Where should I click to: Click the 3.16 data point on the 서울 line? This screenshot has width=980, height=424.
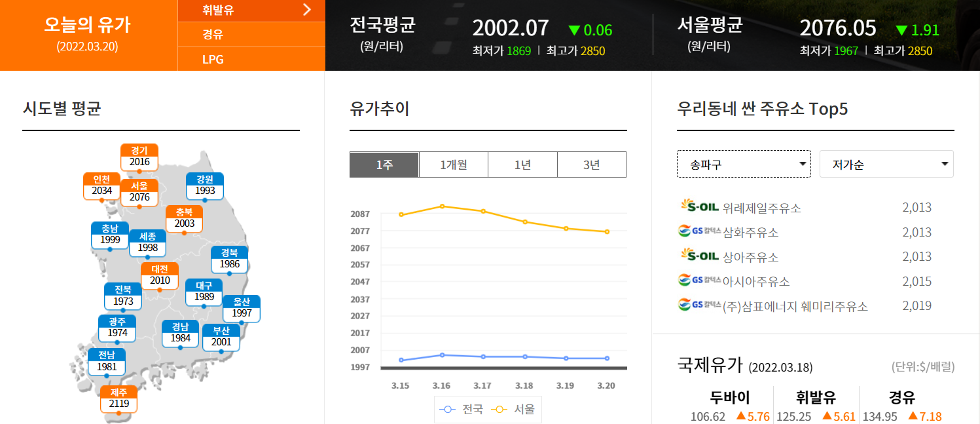442,206
